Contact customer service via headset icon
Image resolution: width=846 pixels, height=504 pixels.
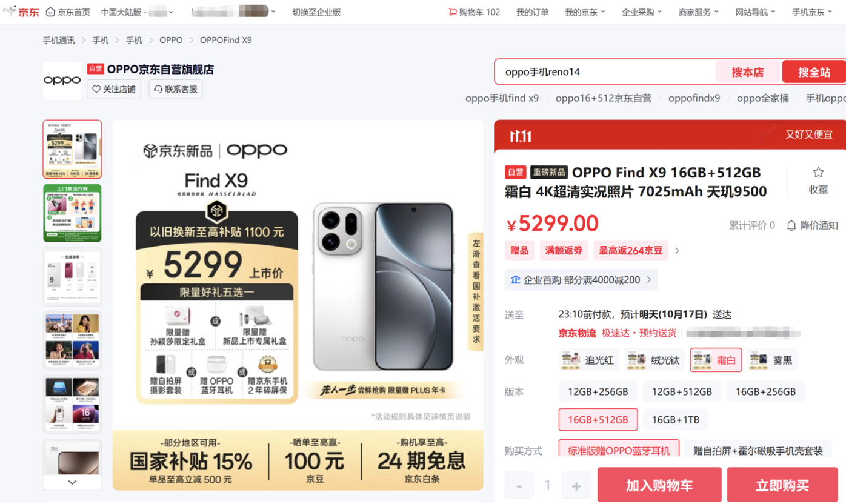point(158,89)
